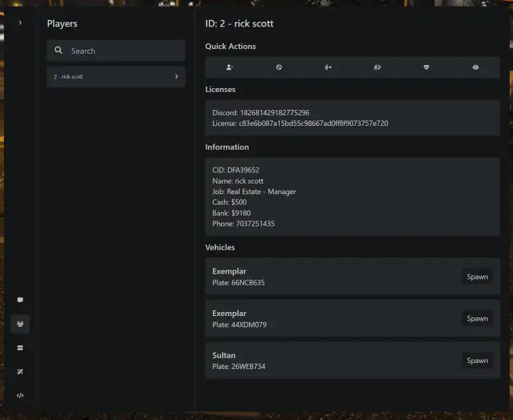Open the magic wand tools sidebar icon
The image size is (513, 420).
click(21, 372)
